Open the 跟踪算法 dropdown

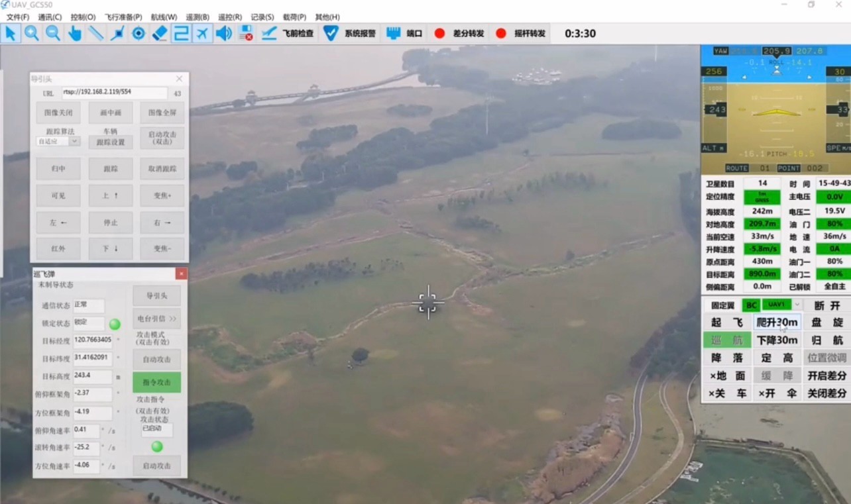[x=58, y=141]
